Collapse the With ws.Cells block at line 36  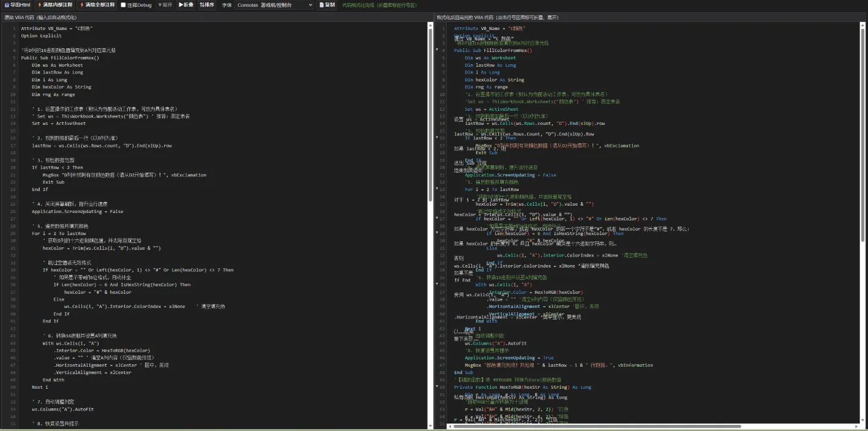click(x=437, y=285)
